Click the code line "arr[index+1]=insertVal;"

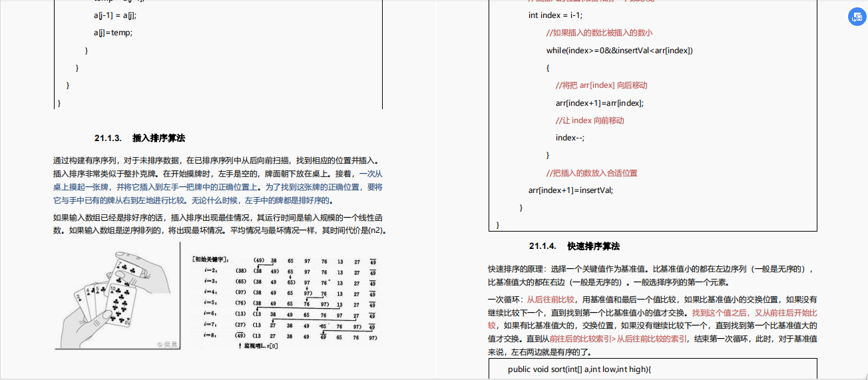coord(570,190)
